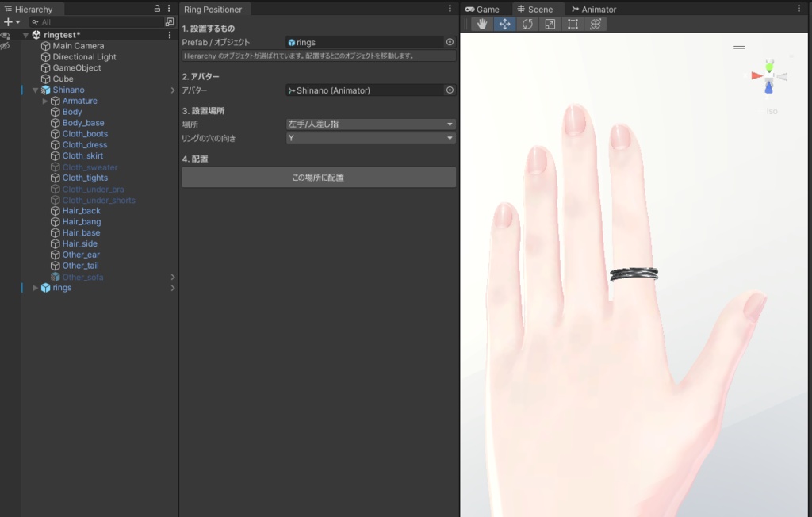This screenshot has height=517, width=812.
Task: Select Cloth_skirt object
Action: (x=82, y=156)
